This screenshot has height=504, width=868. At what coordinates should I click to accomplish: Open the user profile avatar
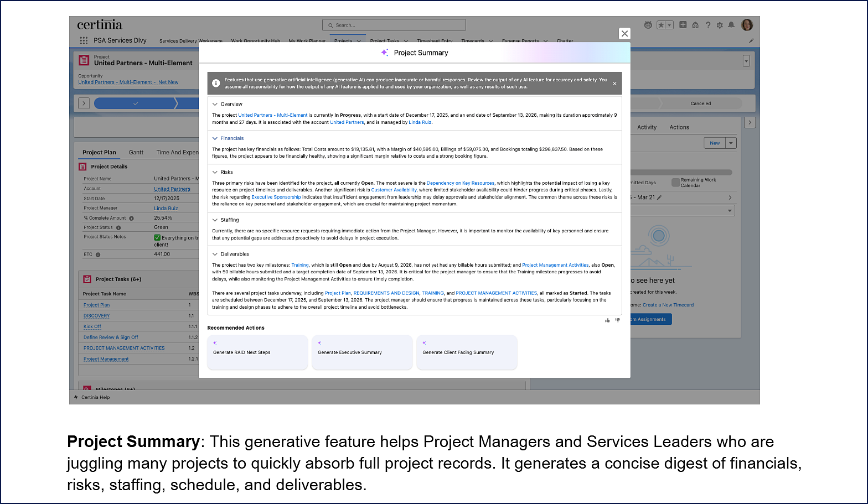tap(747, 25)
